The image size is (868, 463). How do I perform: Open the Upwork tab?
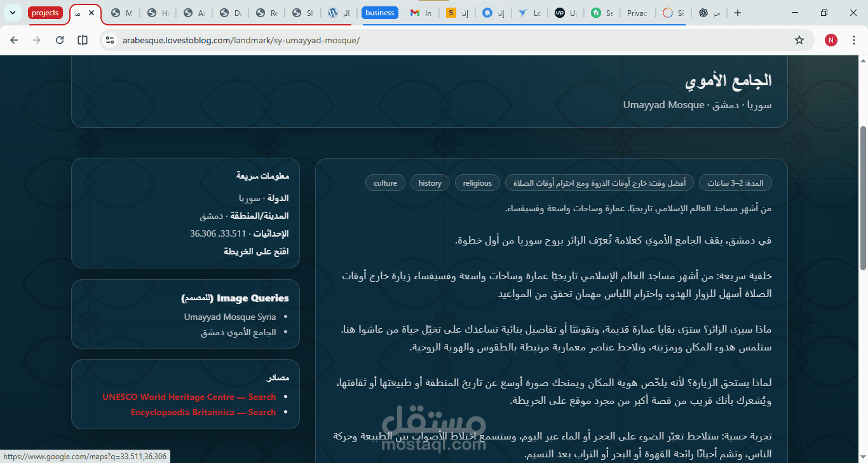point(566,13)
